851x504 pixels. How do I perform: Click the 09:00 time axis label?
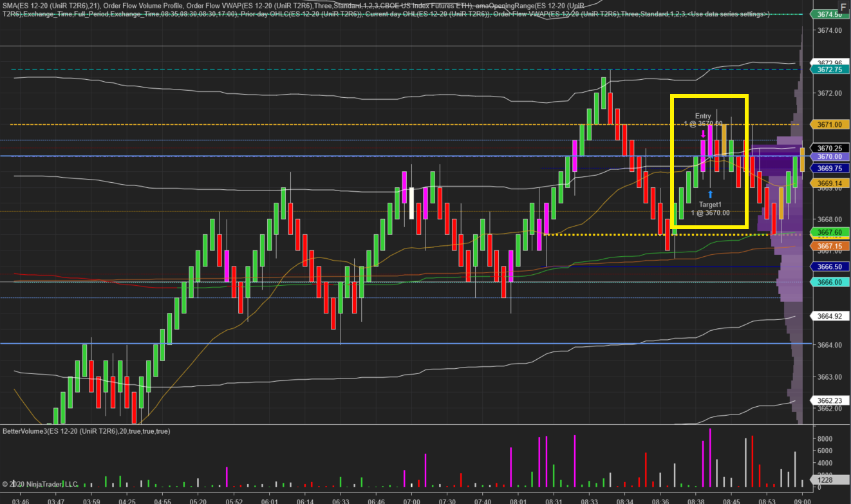(802, 500)
